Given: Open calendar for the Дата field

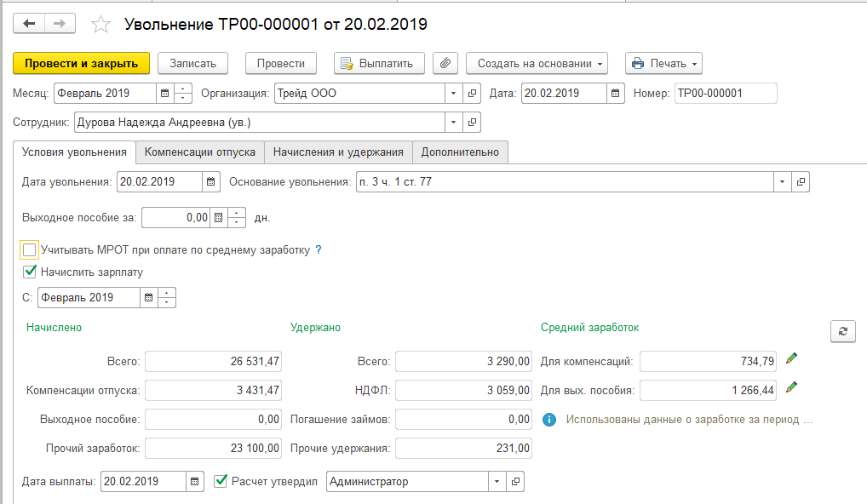Looking at the screenshot, I should tap(616, 94).
